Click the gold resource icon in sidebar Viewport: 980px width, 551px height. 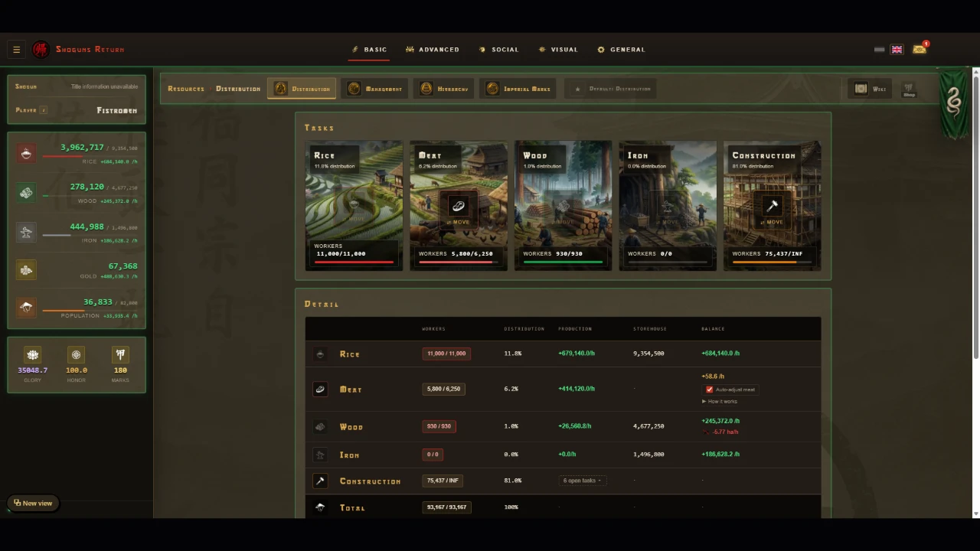click(x=26, y=270)
